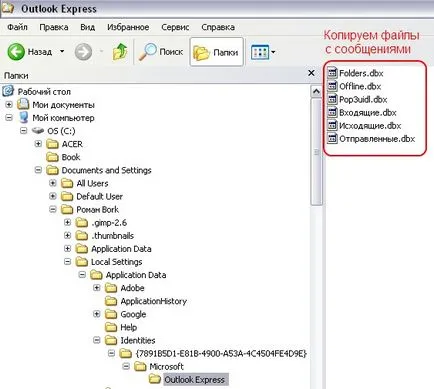Image resolution: width=434 pixels, height=389 pixels.
Task: Click the green Back arrow icon
Action: tap(16, 52)
